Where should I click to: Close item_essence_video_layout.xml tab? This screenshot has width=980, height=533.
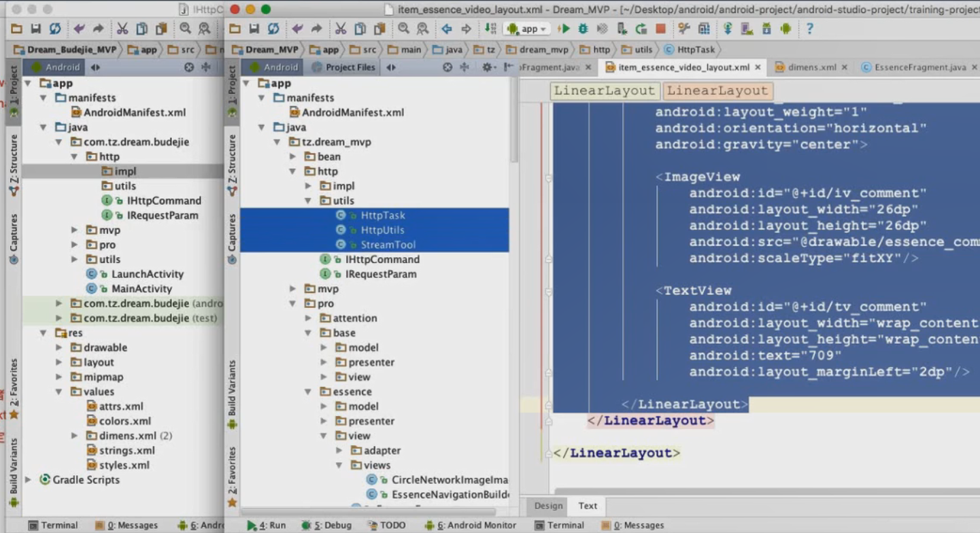pyautogui.click(x=758, y=67)
